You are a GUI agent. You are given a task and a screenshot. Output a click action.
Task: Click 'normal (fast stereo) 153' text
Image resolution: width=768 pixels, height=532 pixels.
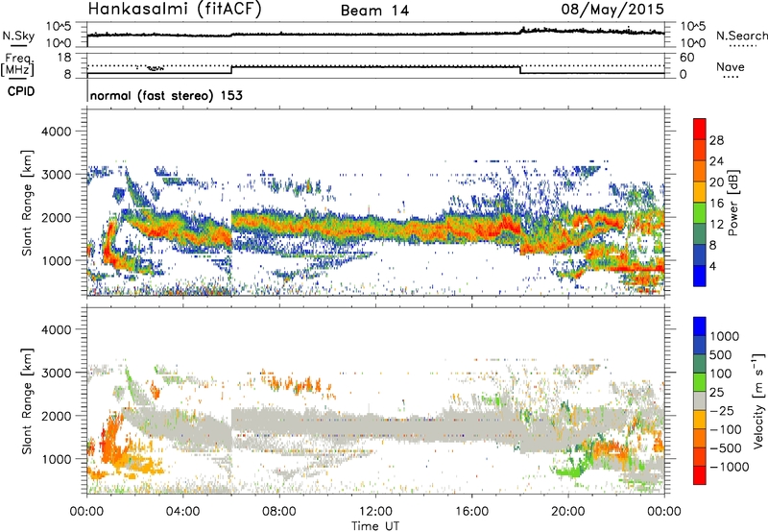(166, 95)
